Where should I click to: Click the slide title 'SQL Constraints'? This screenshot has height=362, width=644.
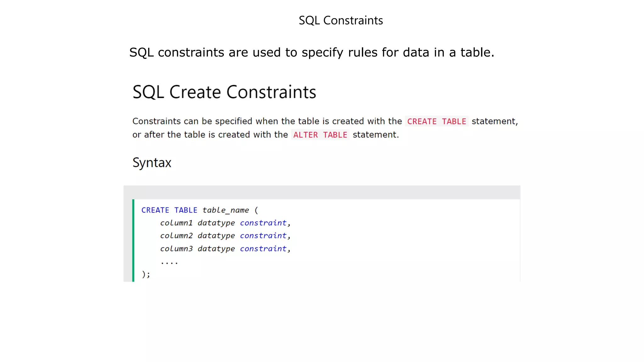pos(341,20)
